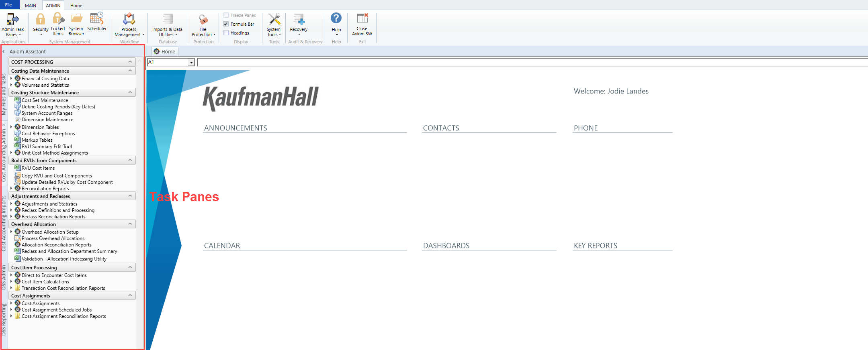Enable the Freeze Panes checkbox

tap(226, 15)
